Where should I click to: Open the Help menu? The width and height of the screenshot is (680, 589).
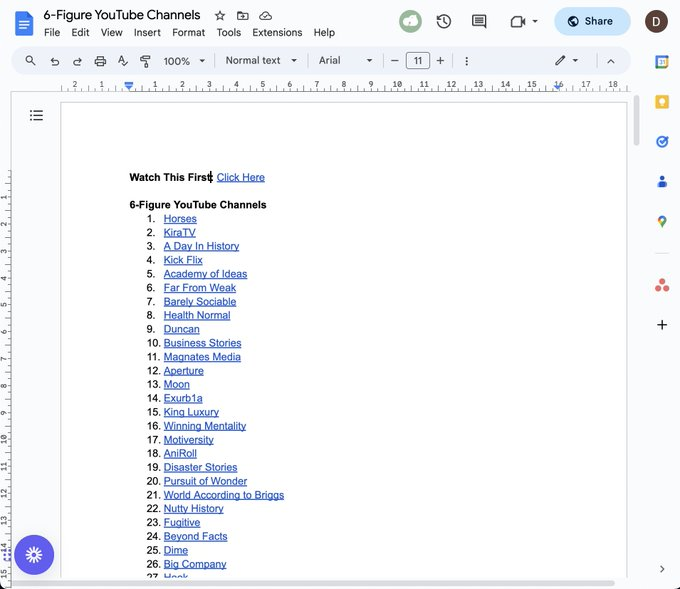(324, 33)
